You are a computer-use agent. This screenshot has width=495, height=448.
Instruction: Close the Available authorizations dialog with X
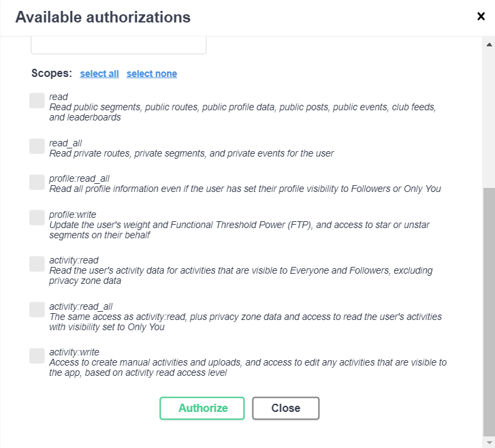[x=481, y=16]
